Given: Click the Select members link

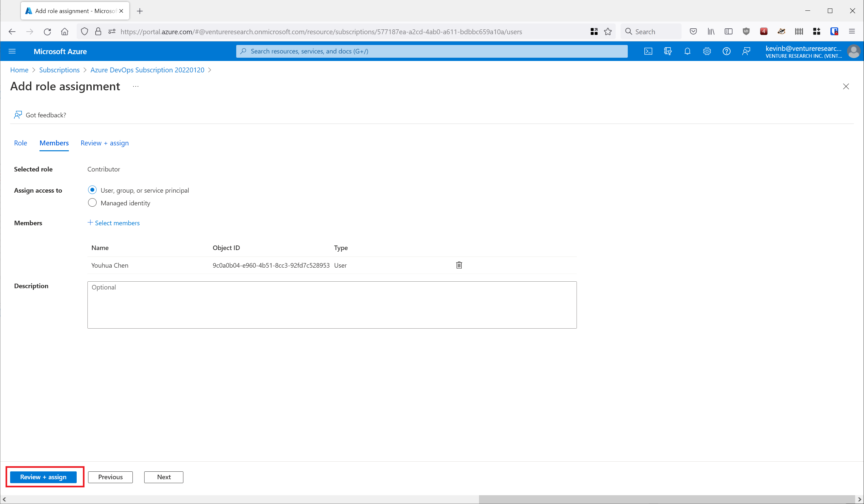Looking at the screenshot, I should point(114,223).
